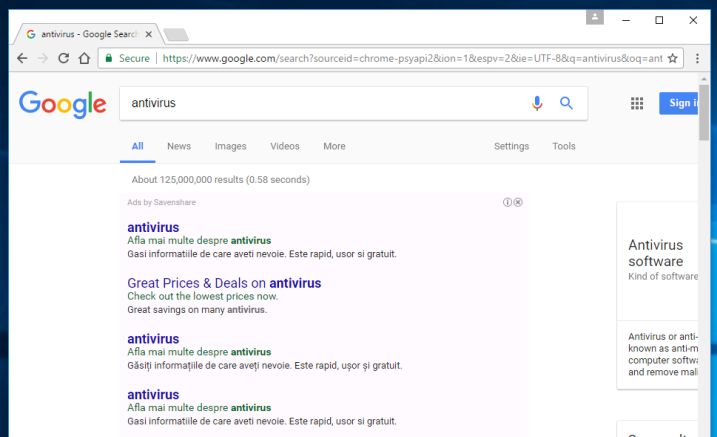Click the browser forward arrow
This screenshot has width=717, height=437.
[43, 59]
